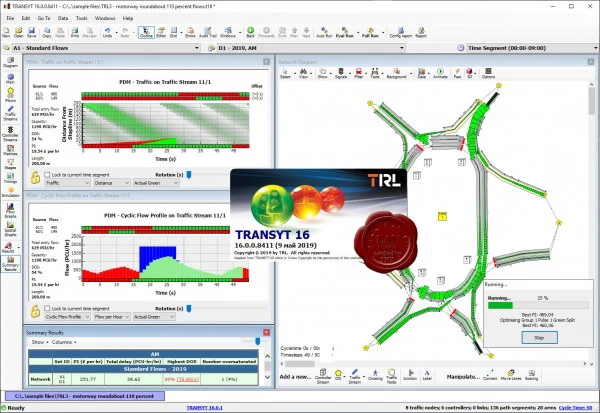Open the Editor from the toolbar
600x413 pixels.
[161, 32]
